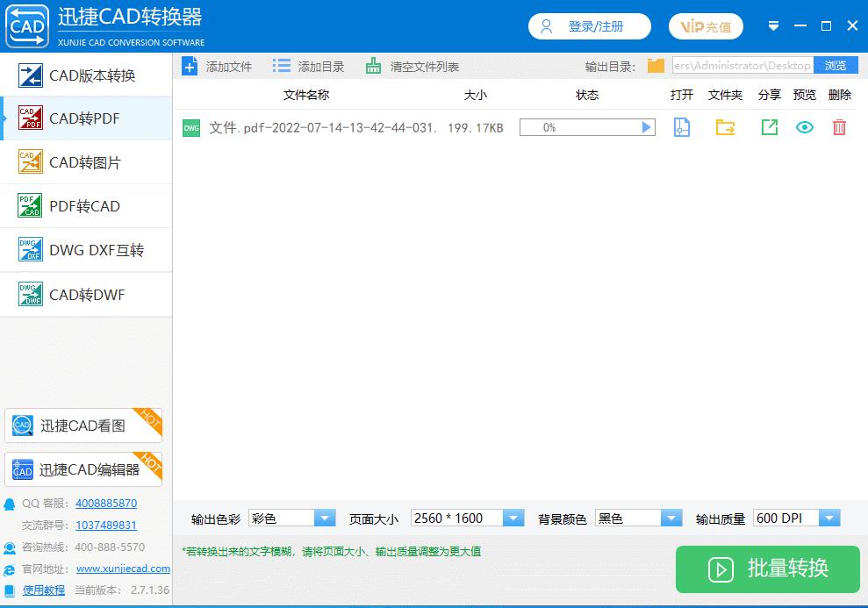This screenshot has height=608, width=868.
Task: Open the www.xunjiecad.com website link
Action: (122, 569)
